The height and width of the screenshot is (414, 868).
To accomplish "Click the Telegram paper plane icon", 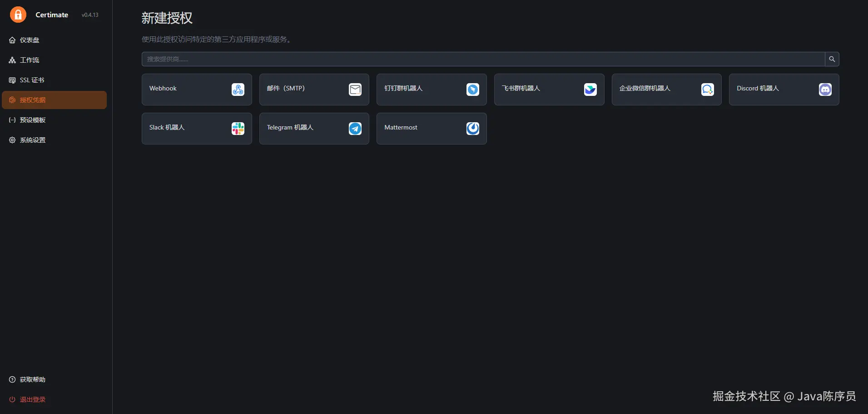I will pos(355,129).
